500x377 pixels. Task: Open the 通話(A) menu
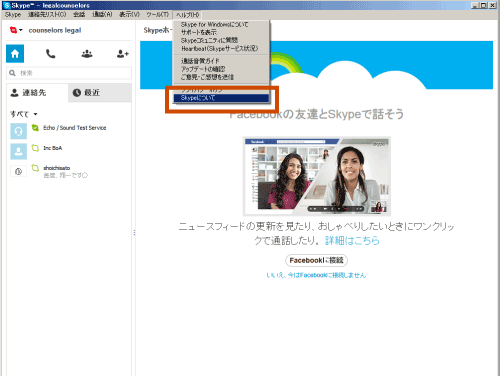[x=102, y=15]
